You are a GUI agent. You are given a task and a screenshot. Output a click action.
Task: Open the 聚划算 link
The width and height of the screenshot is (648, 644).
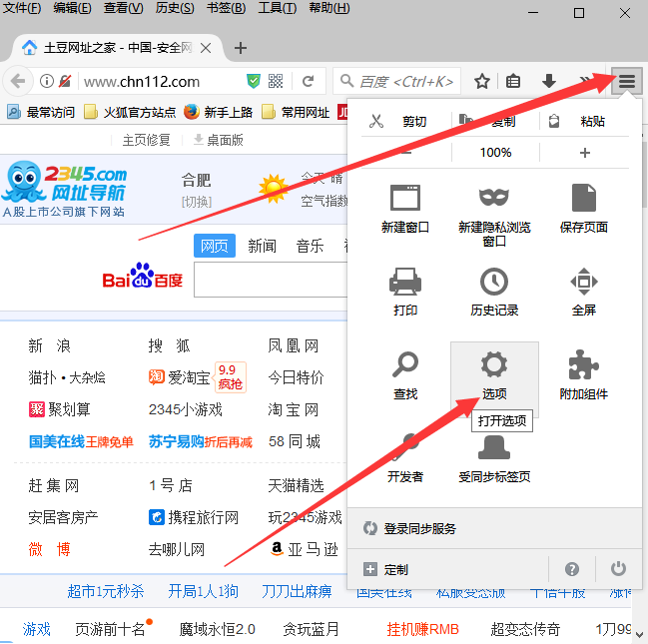pyautogui.click(x=60, y=409)
